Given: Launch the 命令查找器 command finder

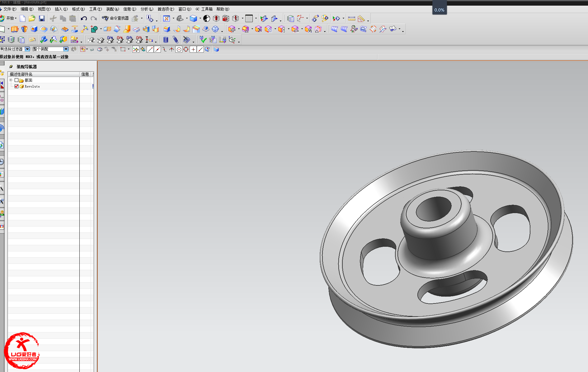Looking at the screenshot, I should pos(115,18).
